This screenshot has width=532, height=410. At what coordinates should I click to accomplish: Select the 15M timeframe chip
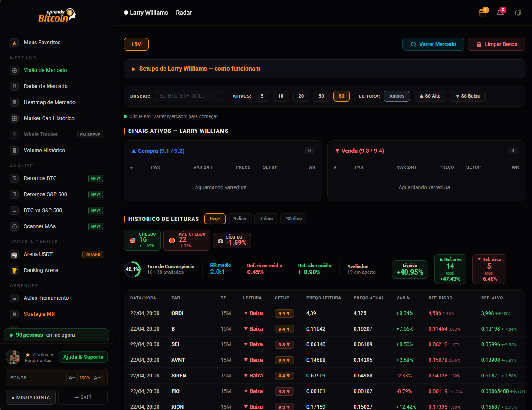pos(136,44)
